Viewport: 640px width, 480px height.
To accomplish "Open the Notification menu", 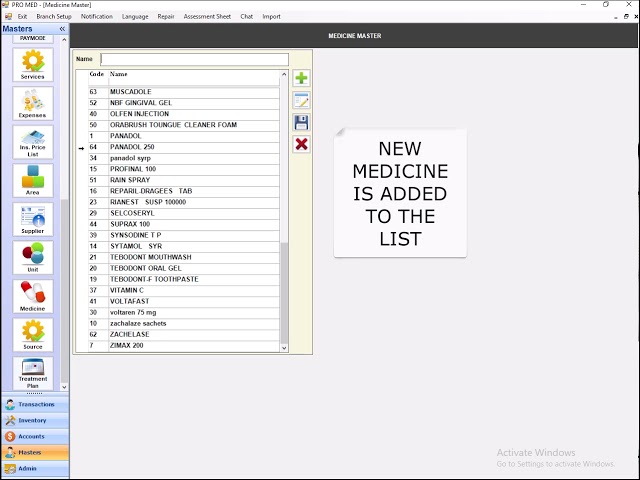I will (97, 16).
